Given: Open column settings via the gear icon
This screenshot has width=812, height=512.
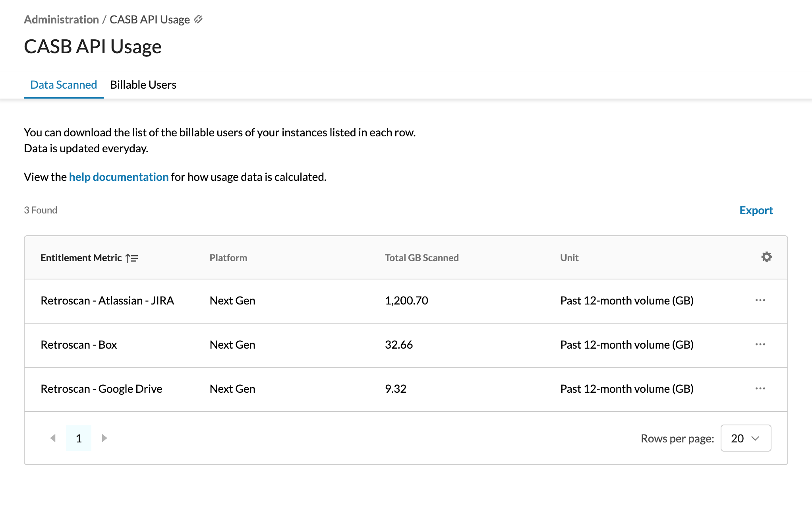Looking at the screenshot, I should click(x=767, y=257).
